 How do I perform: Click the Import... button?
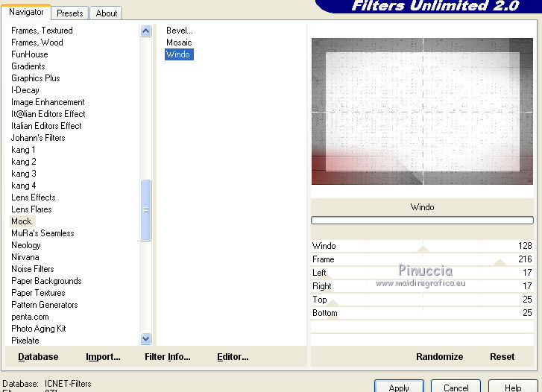tap(103, 357)
